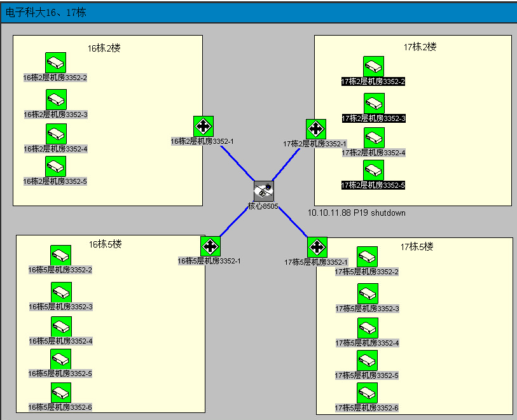This screenshot has height=420, width=517.
Task: Select the 17栋5楼 group title
Action: pos(417,247)
